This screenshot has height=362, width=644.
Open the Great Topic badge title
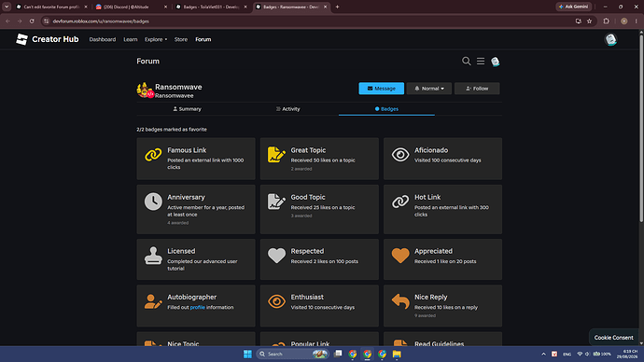[308, 150]
